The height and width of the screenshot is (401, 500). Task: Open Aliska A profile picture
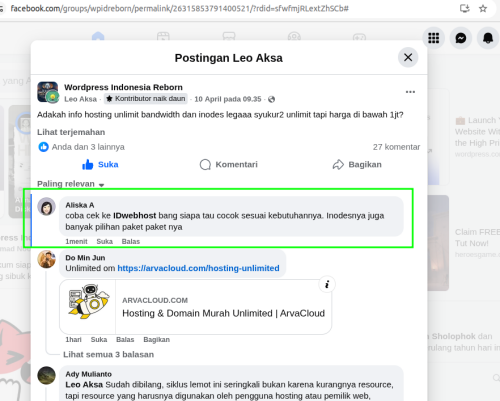click(46, 207)
